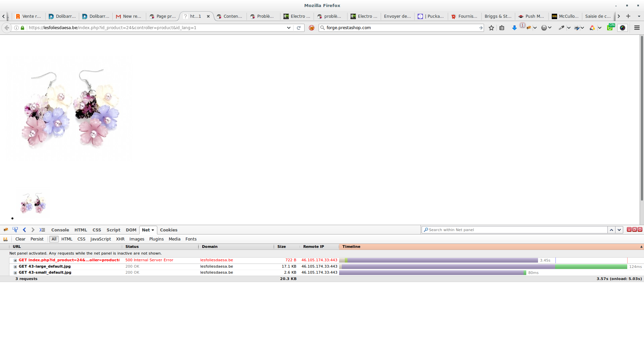Open the Firebug icon dropdown arrow

[535, 28]
